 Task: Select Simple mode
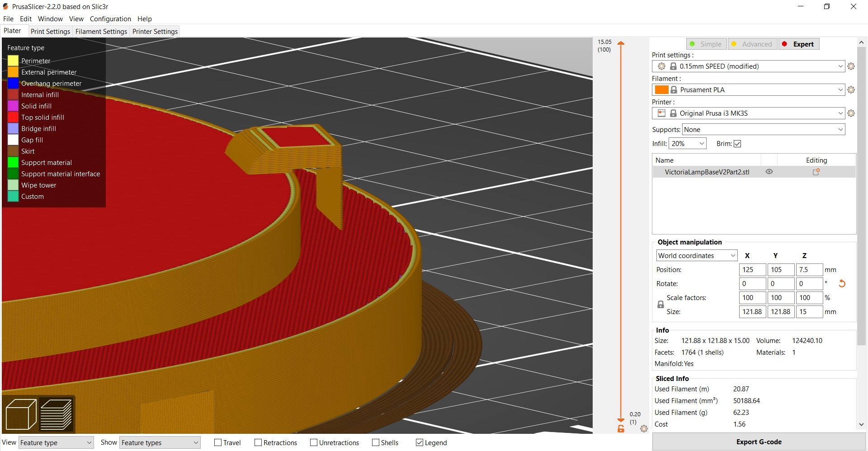(706, 44)
